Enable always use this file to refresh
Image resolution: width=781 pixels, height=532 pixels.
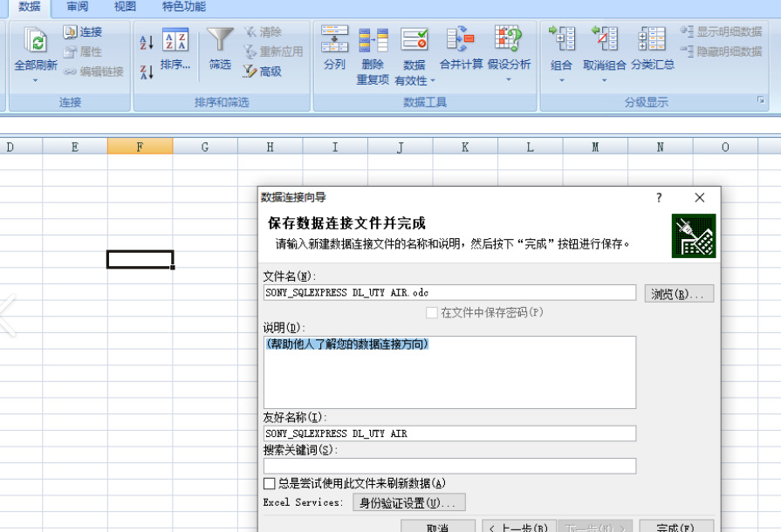pos(269,484)
